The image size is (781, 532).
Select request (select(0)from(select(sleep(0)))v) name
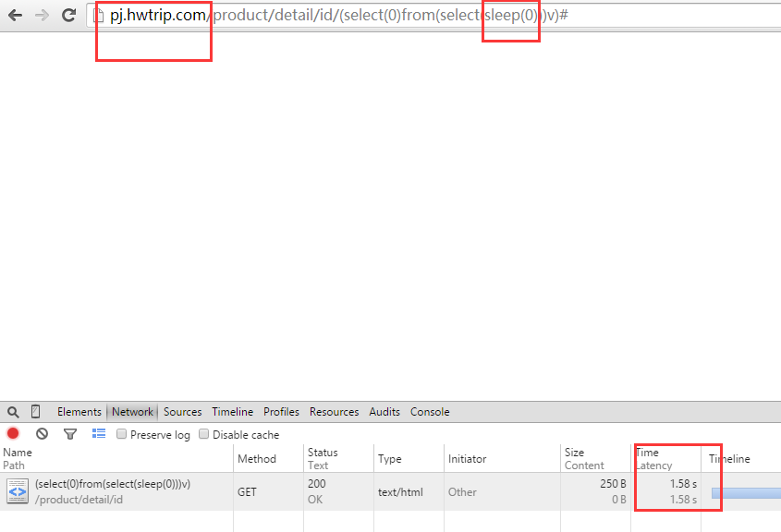(x=113, y=484)
